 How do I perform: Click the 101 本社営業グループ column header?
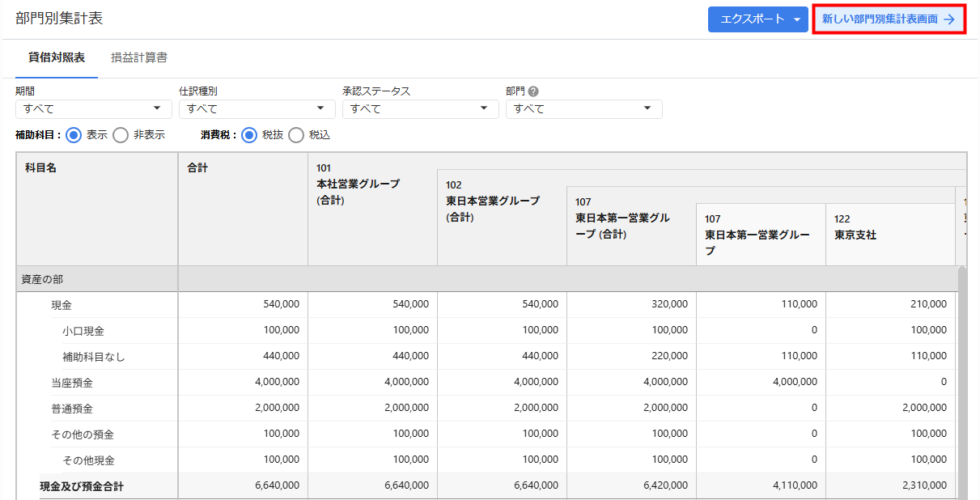358,184
